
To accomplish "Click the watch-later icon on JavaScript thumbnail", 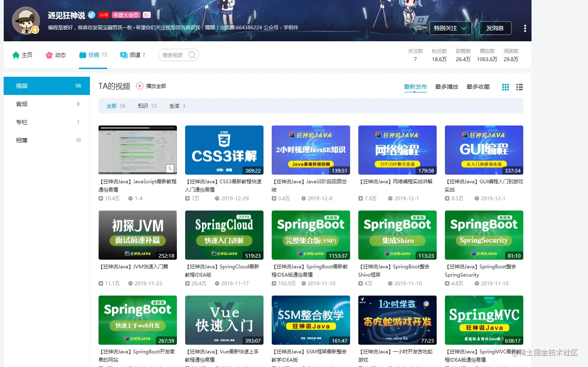I will (x=170, y=168).
